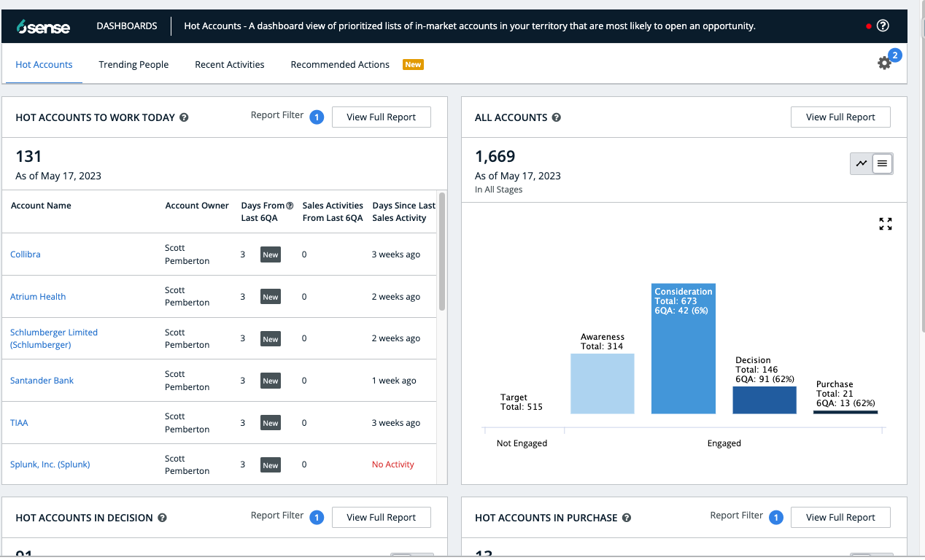This screenshot has width=925, height=560.
Task: Open the help question mark icon in header
Action: [x=883, y=26]
